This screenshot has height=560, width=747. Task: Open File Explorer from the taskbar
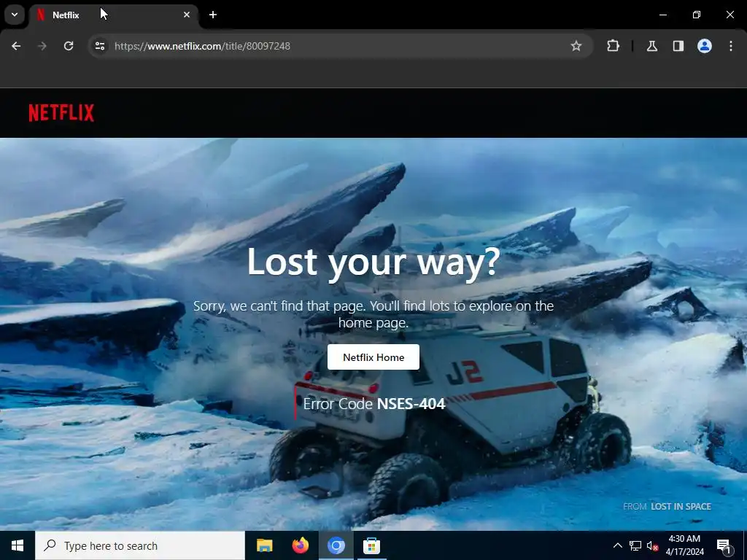(264, 545)
